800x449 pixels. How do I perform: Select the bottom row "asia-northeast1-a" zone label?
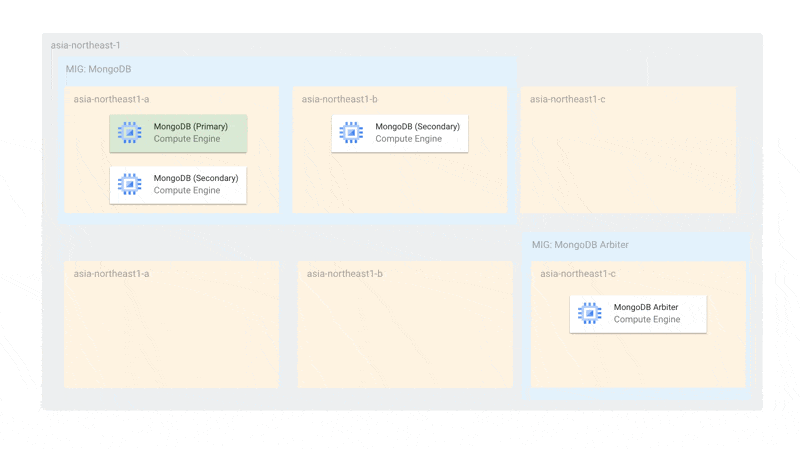coord(111,273)
